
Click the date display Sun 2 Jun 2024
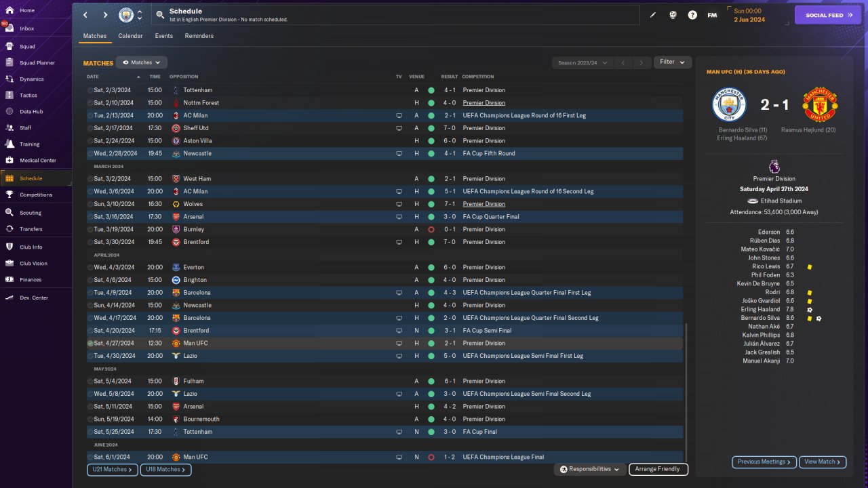tap(749, 15)
